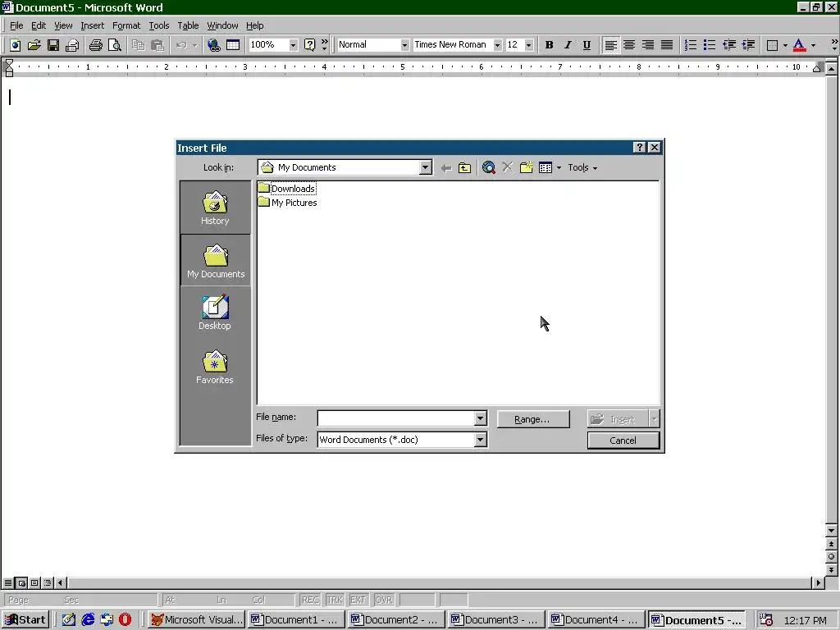
Task: Click the Views icon in dialog
Action: pos(546,167)
